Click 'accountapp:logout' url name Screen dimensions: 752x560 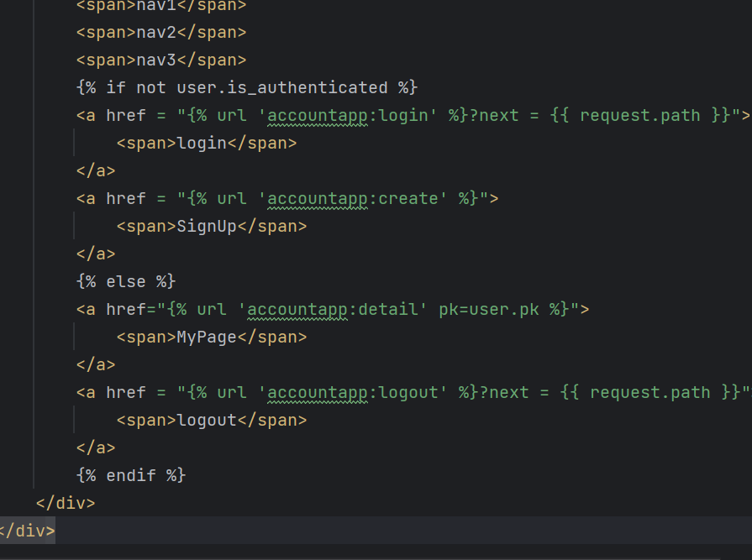pyautogui.click(x=353, y=393)
